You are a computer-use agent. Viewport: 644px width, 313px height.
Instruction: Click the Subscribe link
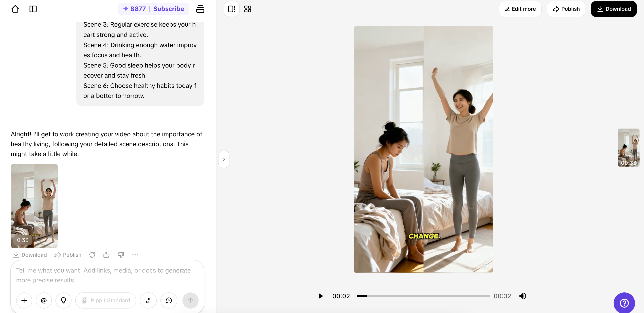[169, 9]
